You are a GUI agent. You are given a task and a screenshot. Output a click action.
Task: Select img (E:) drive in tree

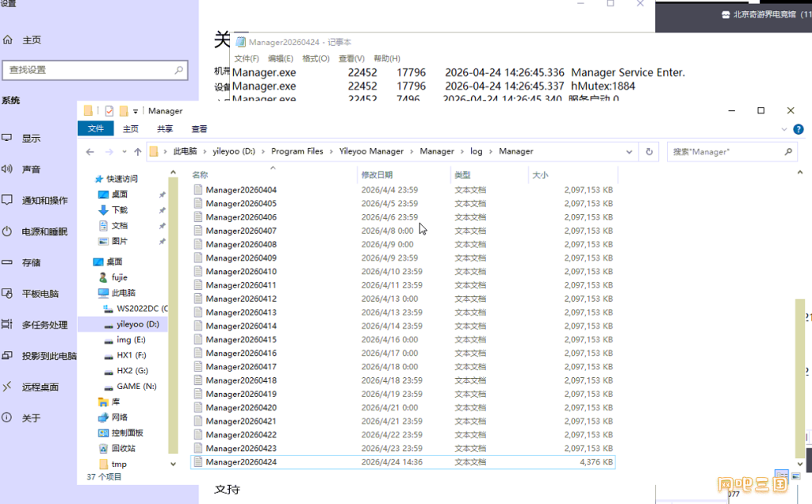coord(131,340)
